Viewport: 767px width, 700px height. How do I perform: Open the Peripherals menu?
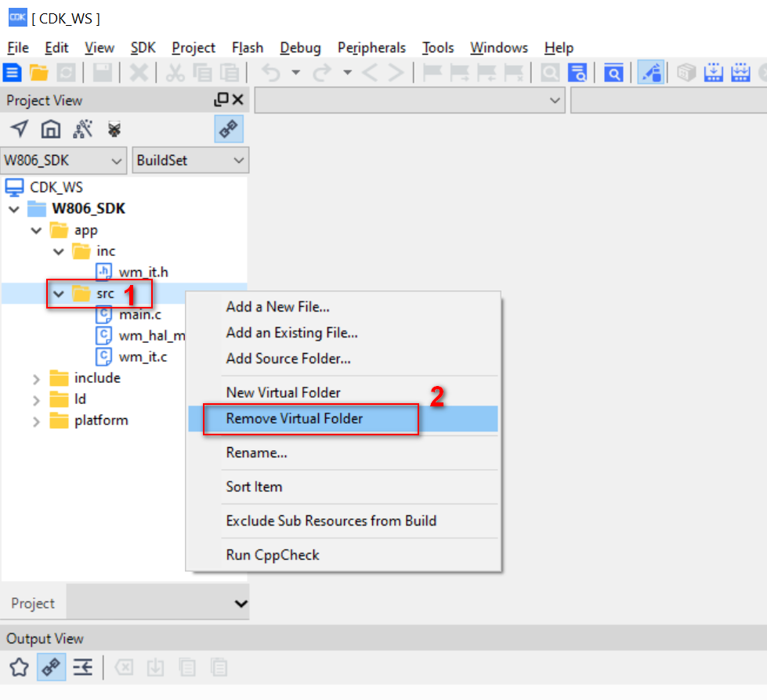point(372,48)
